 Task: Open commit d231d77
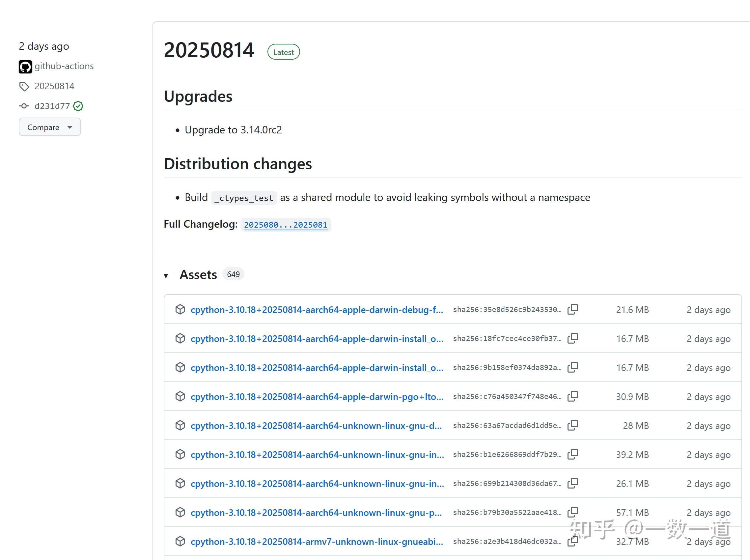[52, 106]
